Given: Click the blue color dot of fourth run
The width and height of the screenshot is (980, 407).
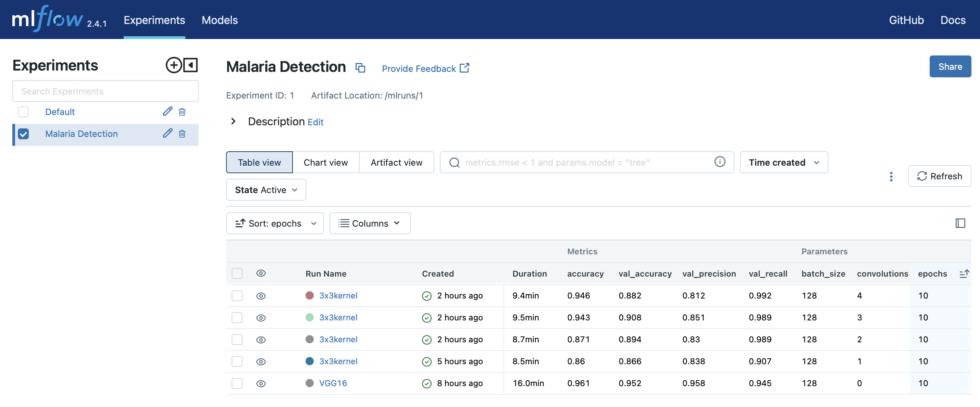Looking at the screenshot, I should coord(310,361).
